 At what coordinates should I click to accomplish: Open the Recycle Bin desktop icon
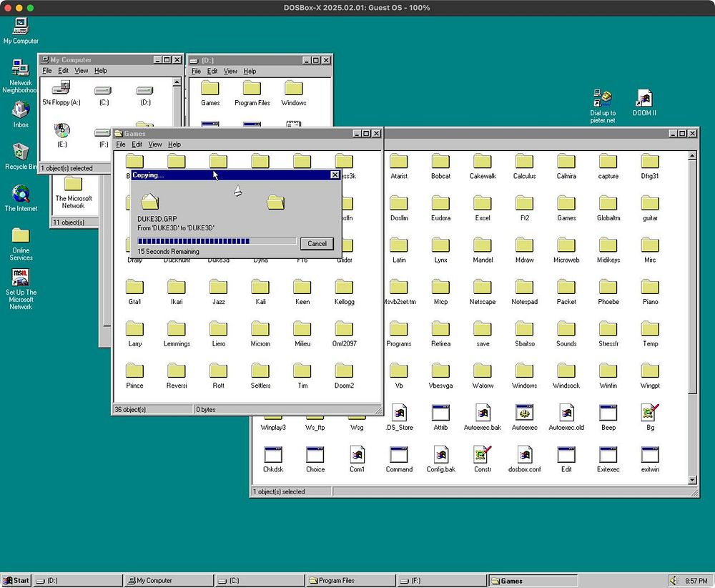[21, 153]
